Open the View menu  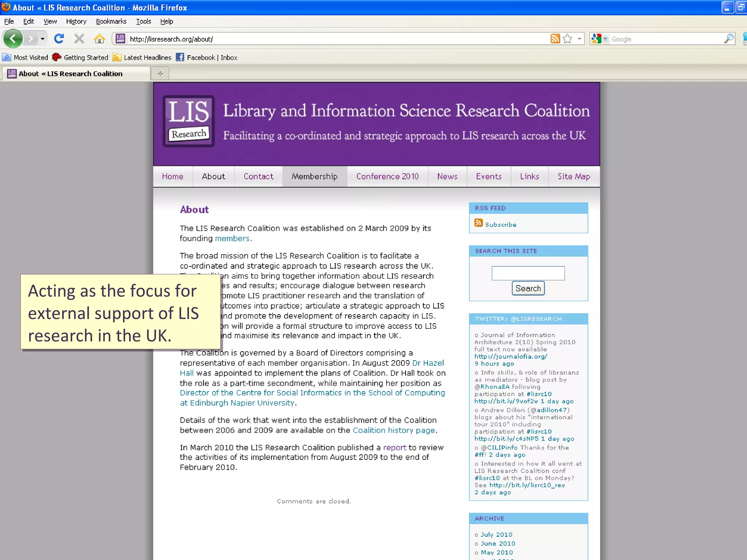tap(50, 22)
